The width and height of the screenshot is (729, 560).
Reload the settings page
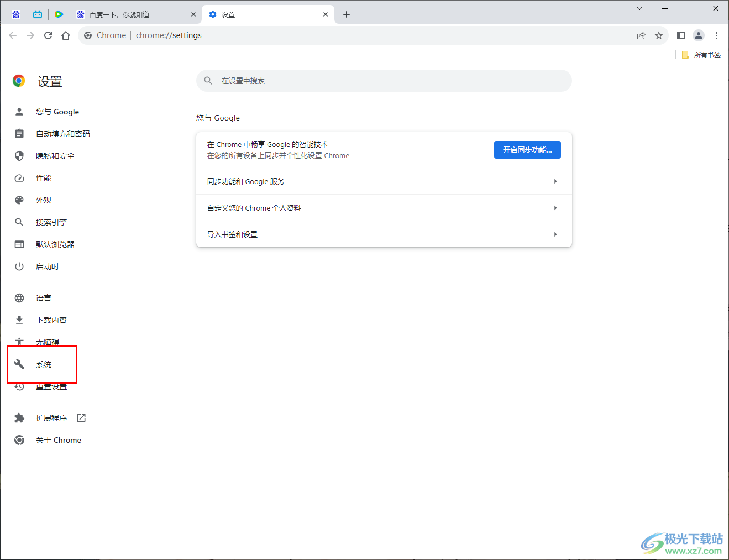point(48,35)
